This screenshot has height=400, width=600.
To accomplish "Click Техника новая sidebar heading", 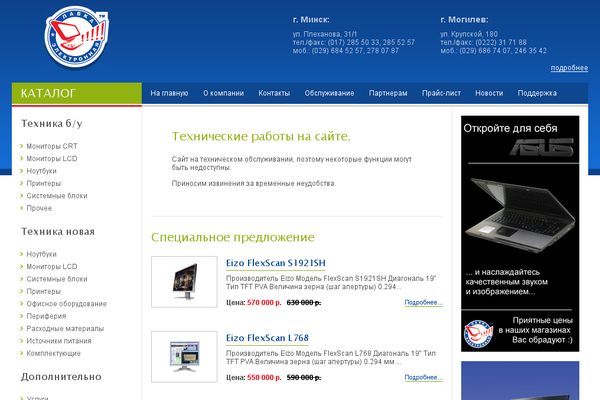I will (x=58, y=232).
